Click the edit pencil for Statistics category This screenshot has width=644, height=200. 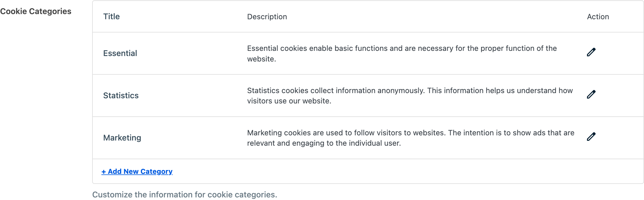coord(591,94)
